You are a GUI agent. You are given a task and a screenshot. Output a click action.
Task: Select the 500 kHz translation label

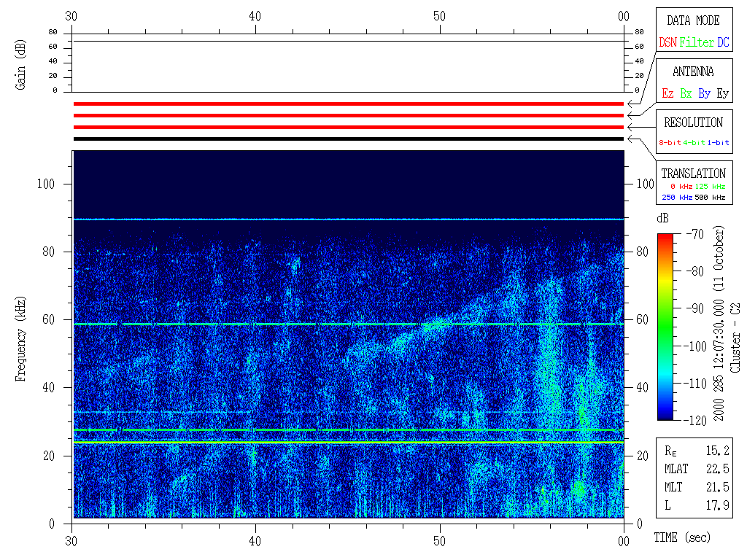[711, 197]
